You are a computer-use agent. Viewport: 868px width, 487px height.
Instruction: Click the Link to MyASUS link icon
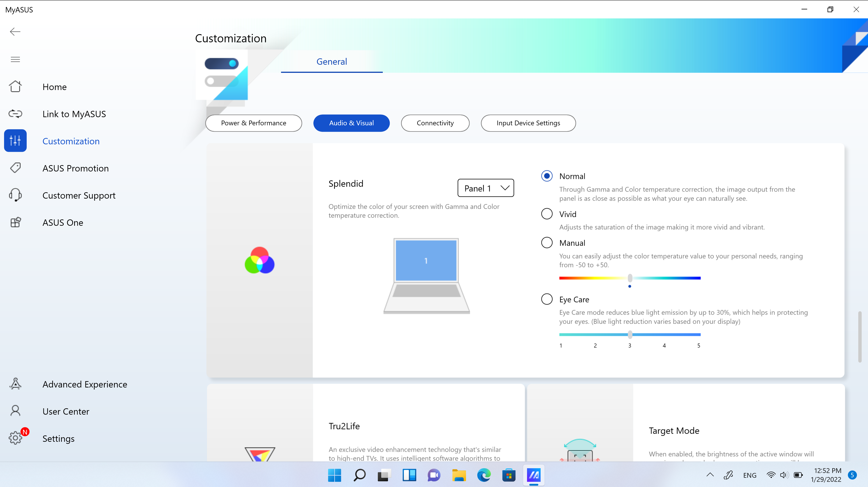pos(15,114)
